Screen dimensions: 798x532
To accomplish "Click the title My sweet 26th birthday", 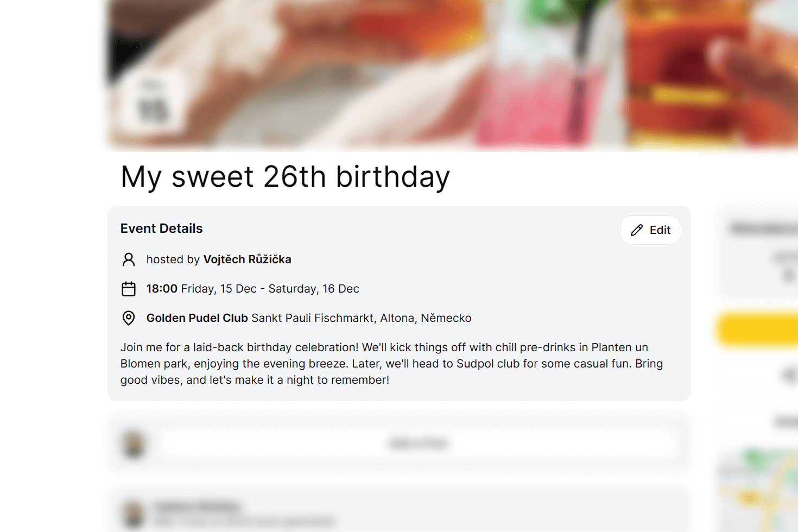I will coord(285,177).
